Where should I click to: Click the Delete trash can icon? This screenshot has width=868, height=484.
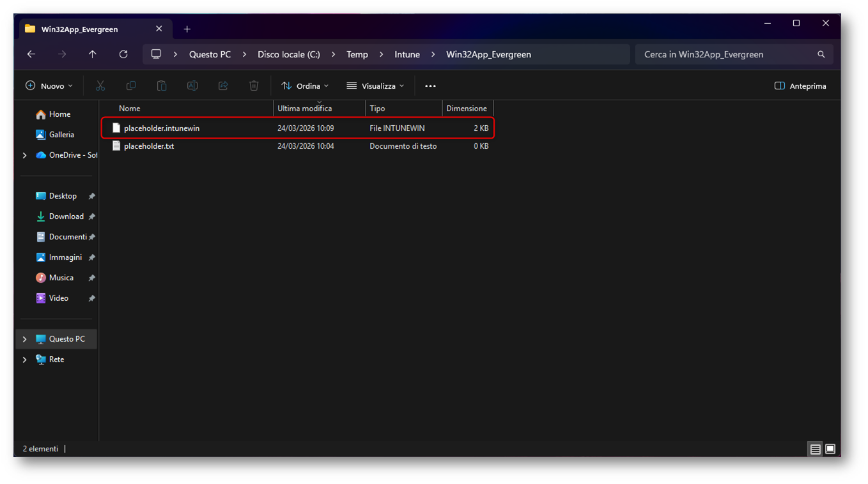(x=254, y=86)
